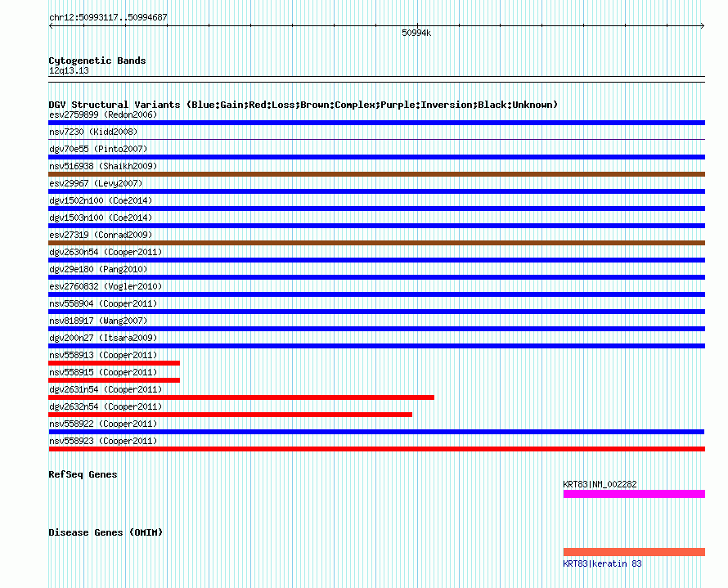Screen dimensions: 728x588
Task: Click the dgv1503n100 (Coe2014) label
Action: pyautogui.click(x=101, y=218)
